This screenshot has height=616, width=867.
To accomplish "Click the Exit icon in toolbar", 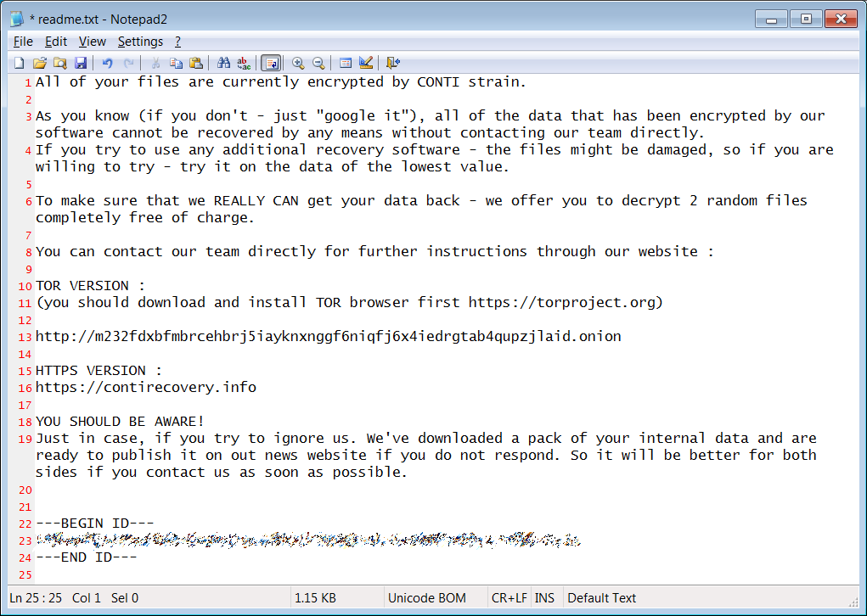I will point(392,63).
